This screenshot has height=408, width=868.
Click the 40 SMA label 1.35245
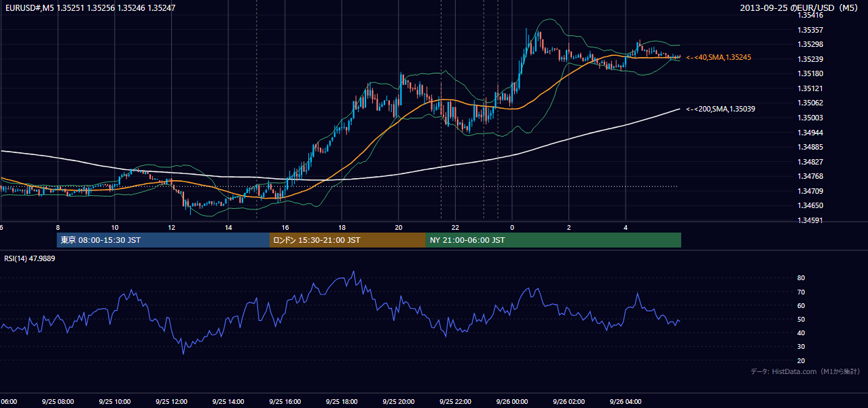(x=719, y=58)
